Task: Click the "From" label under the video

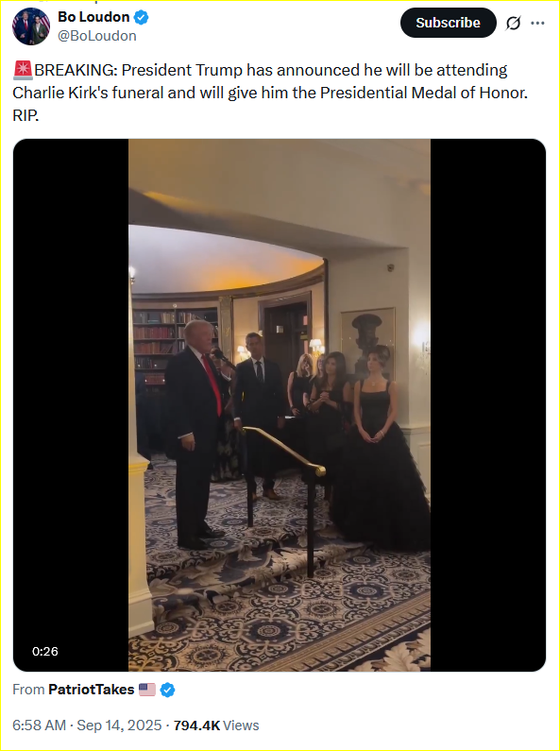Action: pyautogui.click(x=28, y=690)
